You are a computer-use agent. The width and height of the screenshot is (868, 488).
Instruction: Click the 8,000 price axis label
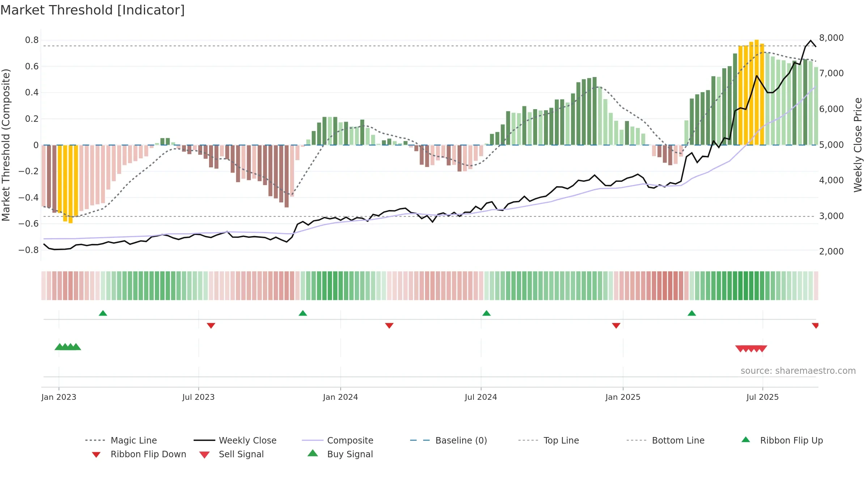[831, 38]
